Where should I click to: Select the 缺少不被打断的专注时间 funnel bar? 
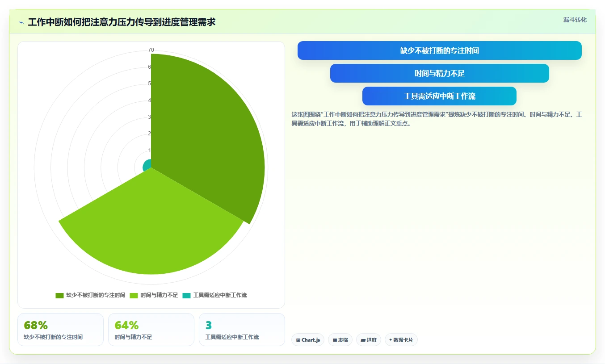(x=440, y=50)
